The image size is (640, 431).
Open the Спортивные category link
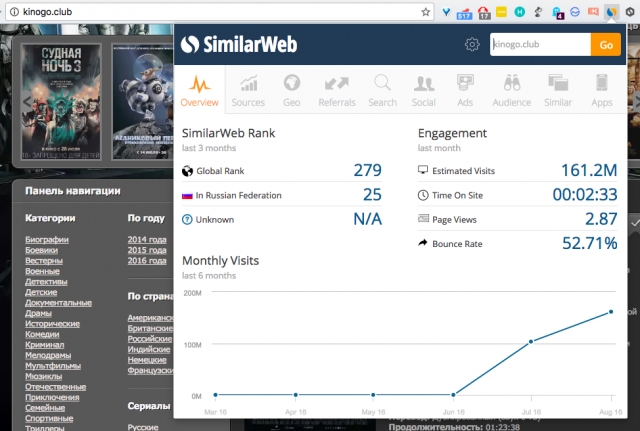[x=49, y=418]
